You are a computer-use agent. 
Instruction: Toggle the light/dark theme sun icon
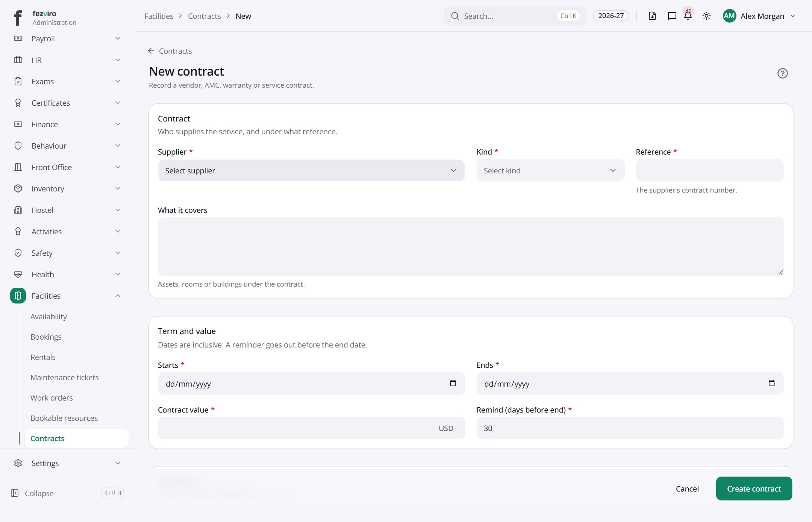click(x=706, y=16)
